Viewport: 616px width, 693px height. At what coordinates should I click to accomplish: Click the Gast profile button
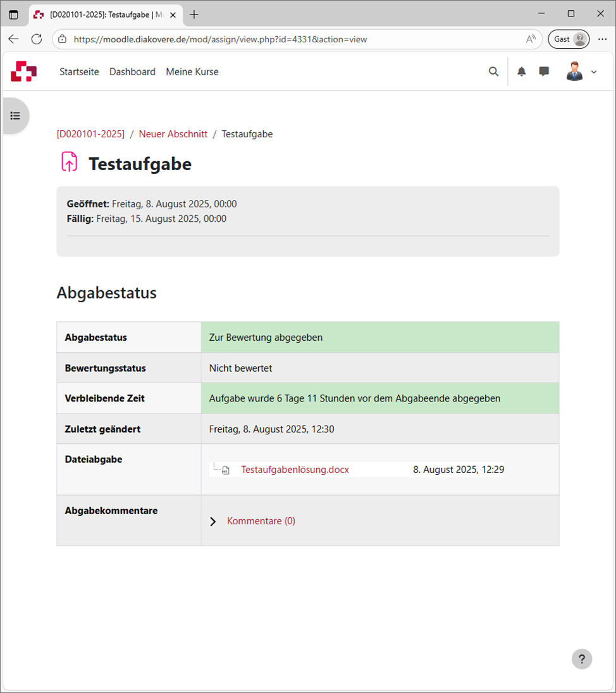568,39
